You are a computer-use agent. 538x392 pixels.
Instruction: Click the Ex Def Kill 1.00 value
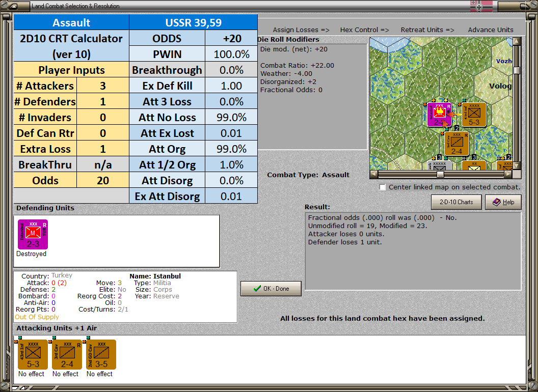click(x=232, y=86)
